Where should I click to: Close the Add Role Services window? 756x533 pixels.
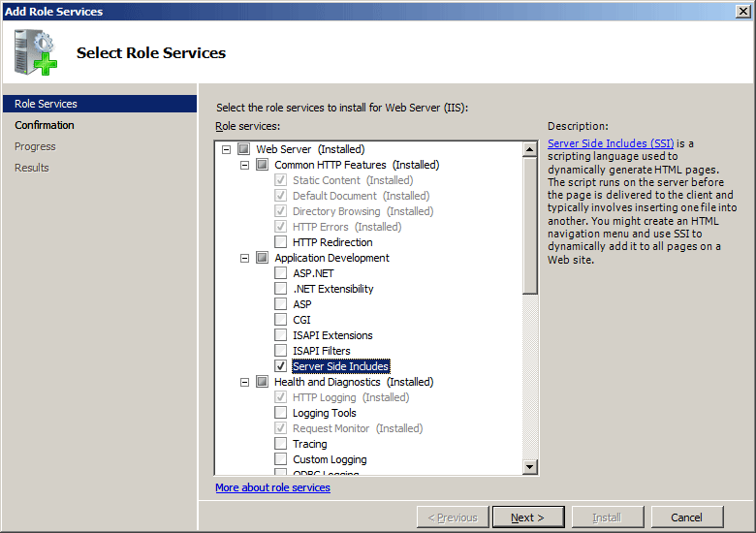click(742, 11)
